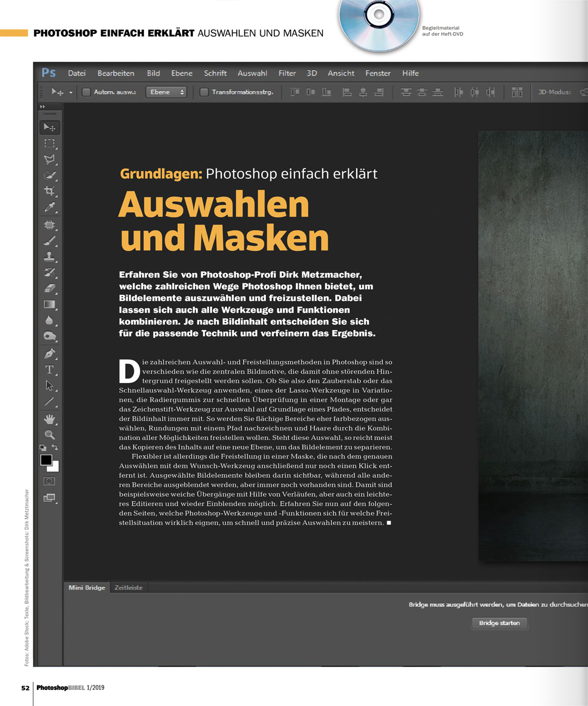588x706 pixels.
Task: Click the dark concrete wall canvas image
Action: (533, 346)
